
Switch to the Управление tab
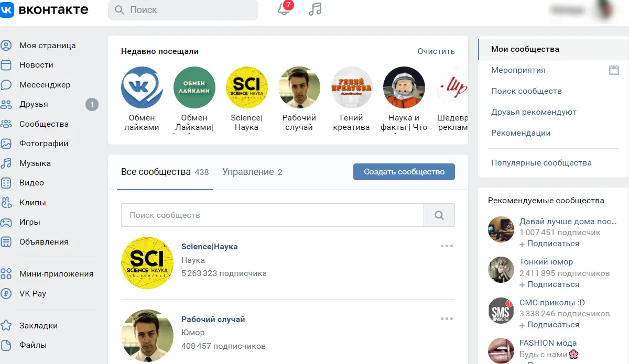pos(252,172)
